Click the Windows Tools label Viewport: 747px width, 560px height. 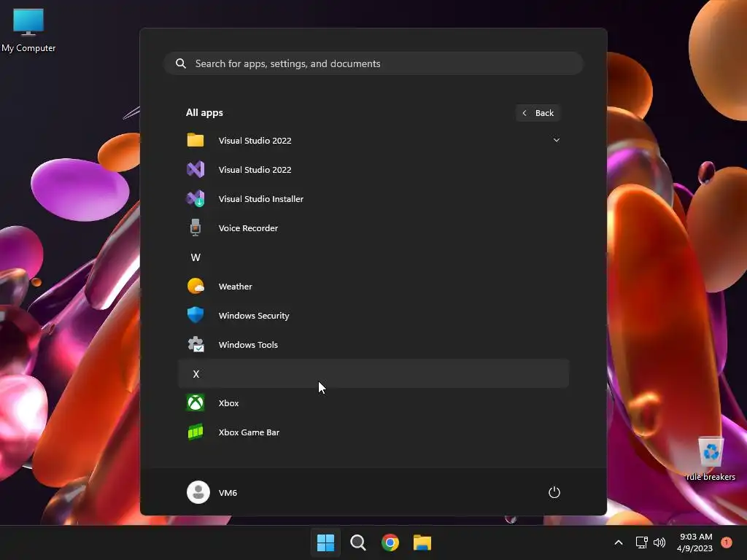248,344
